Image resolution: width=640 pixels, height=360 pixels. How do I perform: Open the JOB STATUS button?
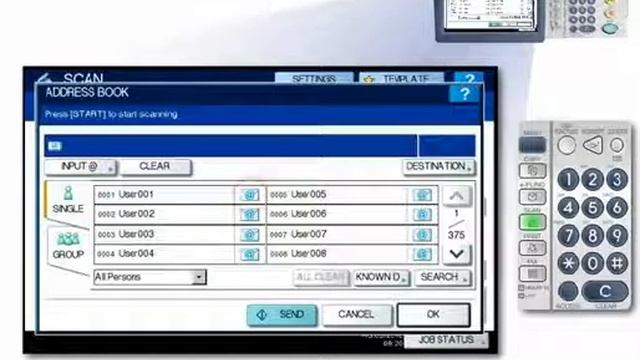pos(446,340)
